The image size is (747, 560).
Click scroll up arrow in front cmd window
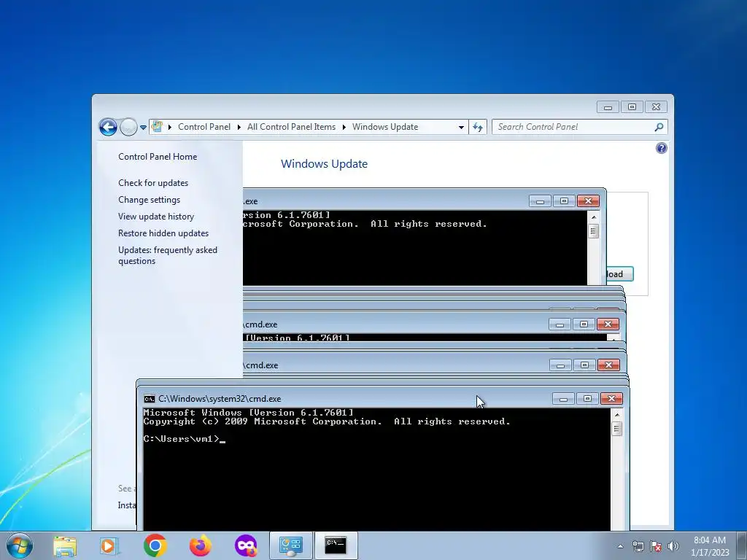pyautogui.click(x=617, y=415)
